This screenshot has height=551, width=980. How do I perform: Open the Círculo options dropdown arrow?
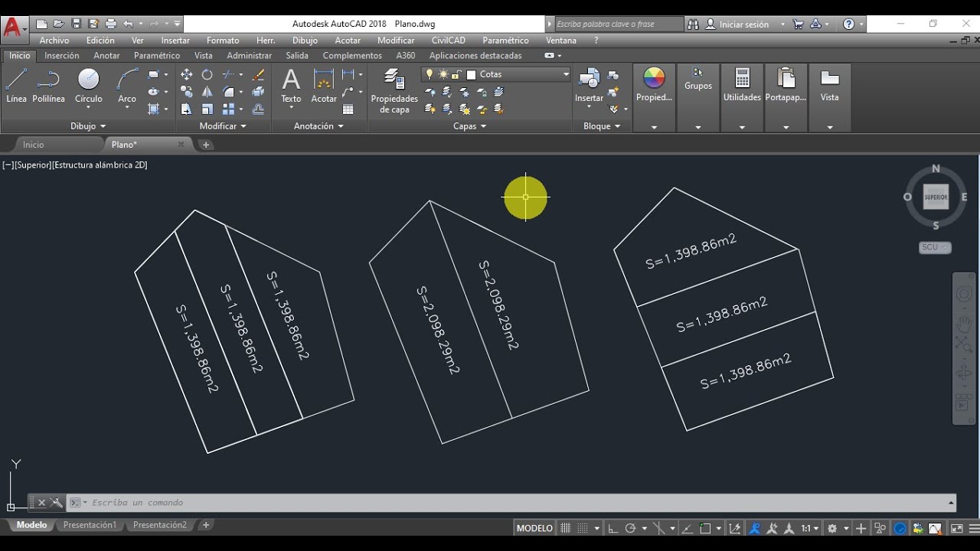pos(89,108)
